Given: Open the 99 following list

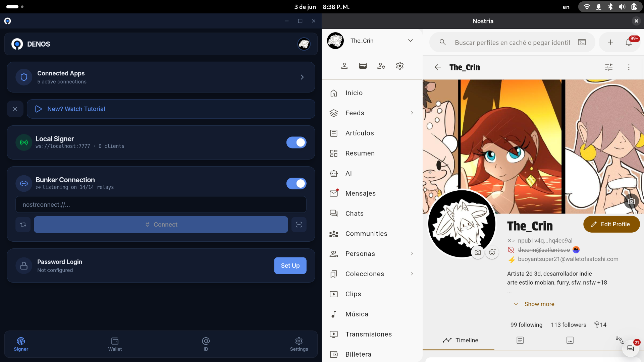Looking at the screenshot, I should (x=526, y=325).
